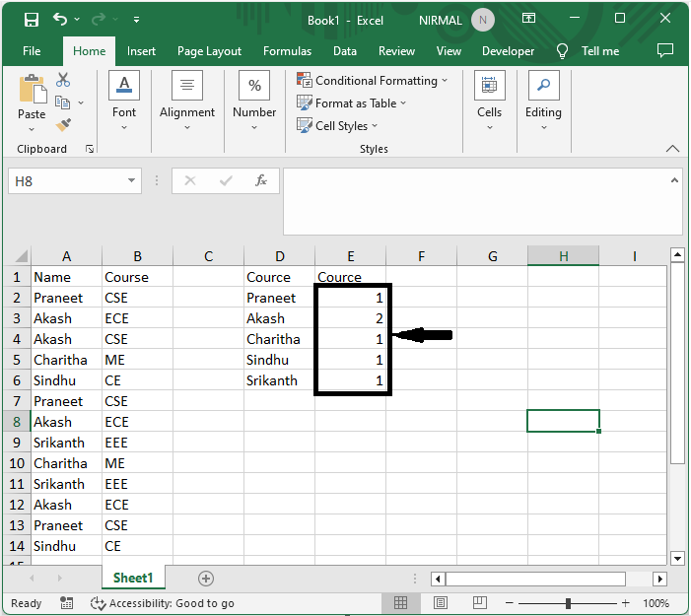Select column A header
691x616 pixels.
(x=67, y=256)
